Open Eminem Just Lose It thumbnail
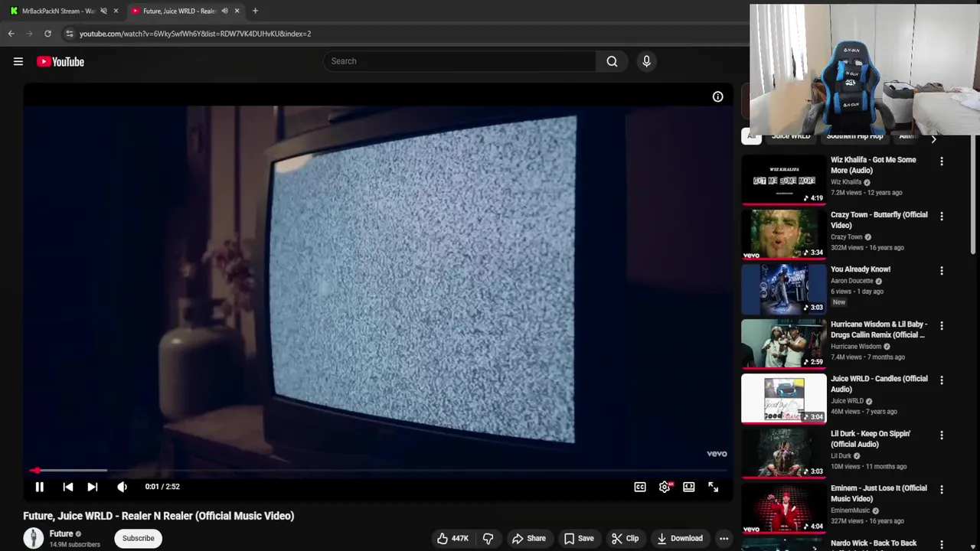Screen dimensions: 980x551 tap(784, 508)
